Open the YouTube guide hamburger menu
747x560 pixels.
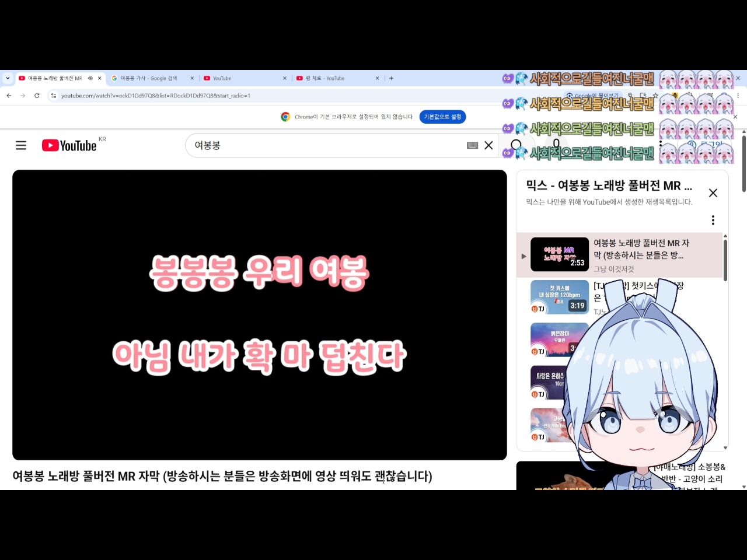(21, 145)
